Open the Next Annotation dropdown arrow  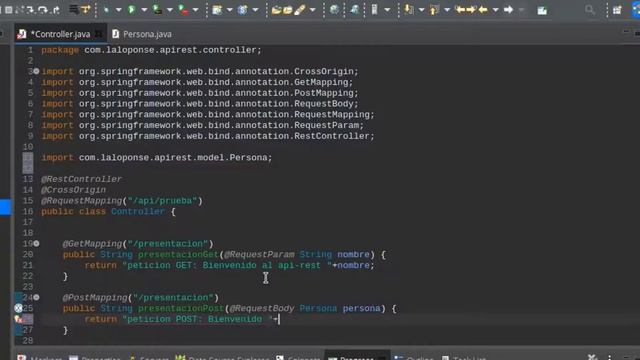(x=421, y=10)
